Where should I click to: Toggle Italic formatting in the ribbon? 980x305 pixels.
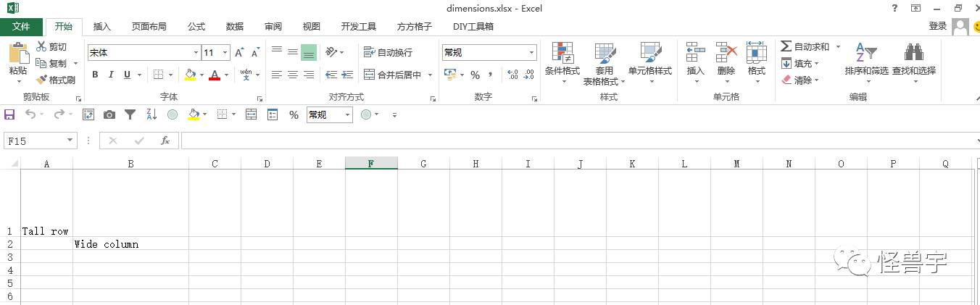tap(111, 75)
